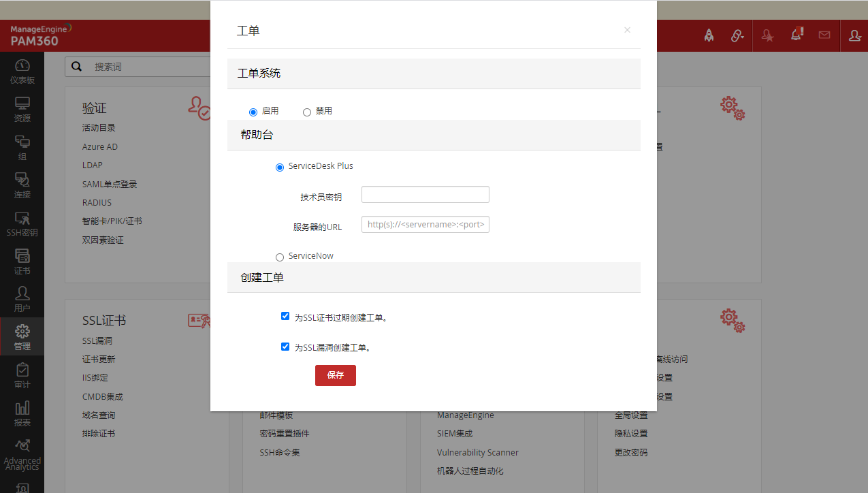The height and width of the screenshot is (493, 868).
Task: Click the link chain icon in header
Action: [737, 35]
